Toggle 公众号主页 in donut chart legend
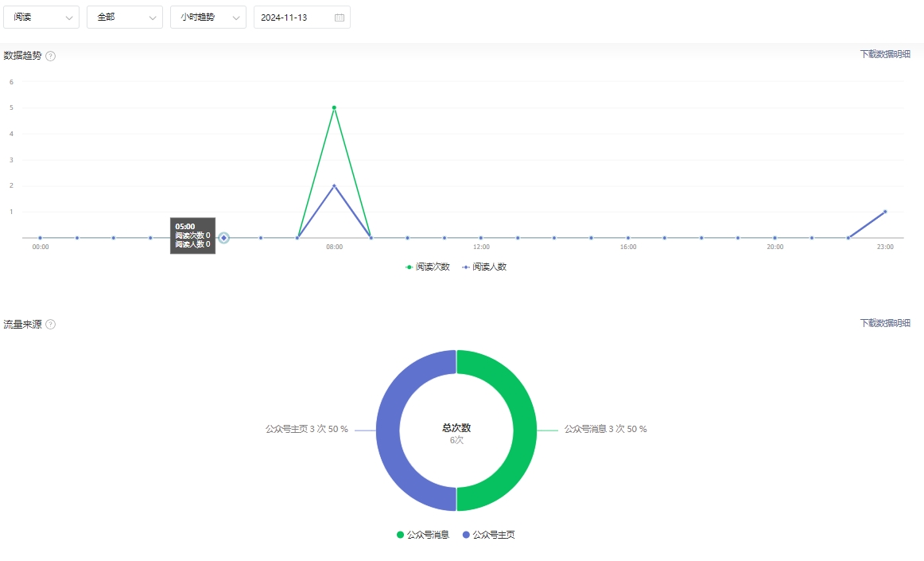 (x=488, y=535)
